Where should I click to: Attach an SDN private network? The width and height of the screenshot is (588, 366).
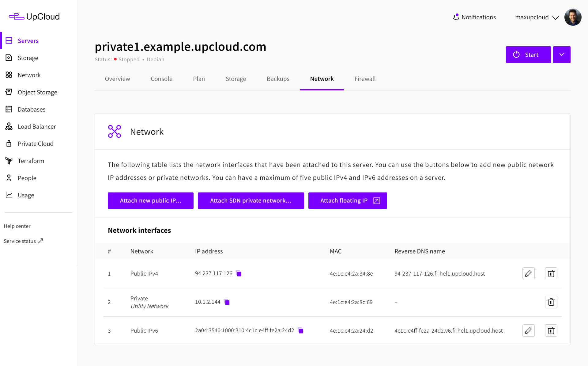(x=251, y=200)
